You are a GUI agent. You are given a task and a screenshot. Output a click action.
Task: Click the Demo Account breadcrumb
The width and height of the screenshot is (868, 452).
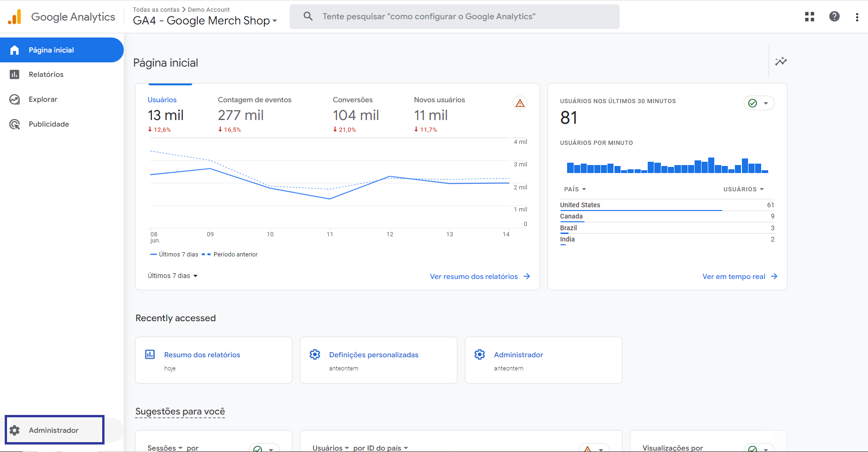tap(209, 9)
